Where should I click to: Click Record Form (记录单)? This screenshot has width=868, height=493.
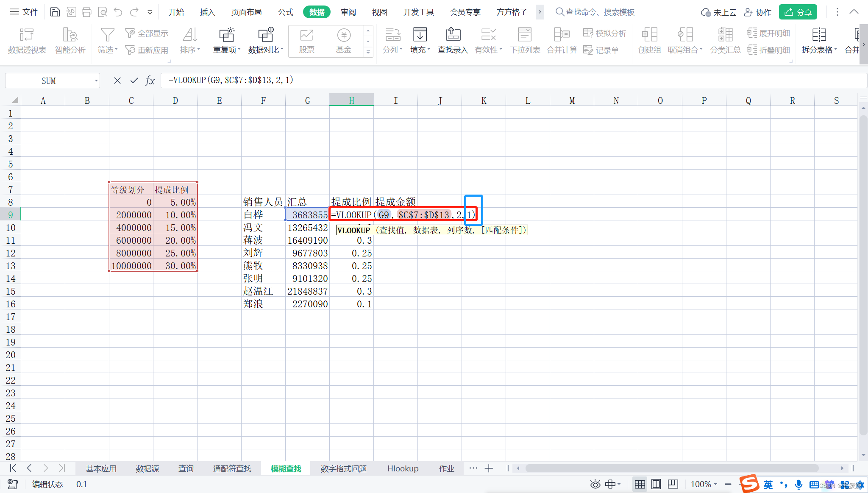pos(601,50)
